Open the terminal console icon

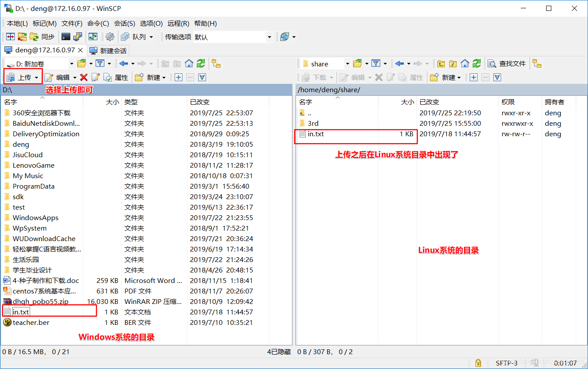click(66, 37)
